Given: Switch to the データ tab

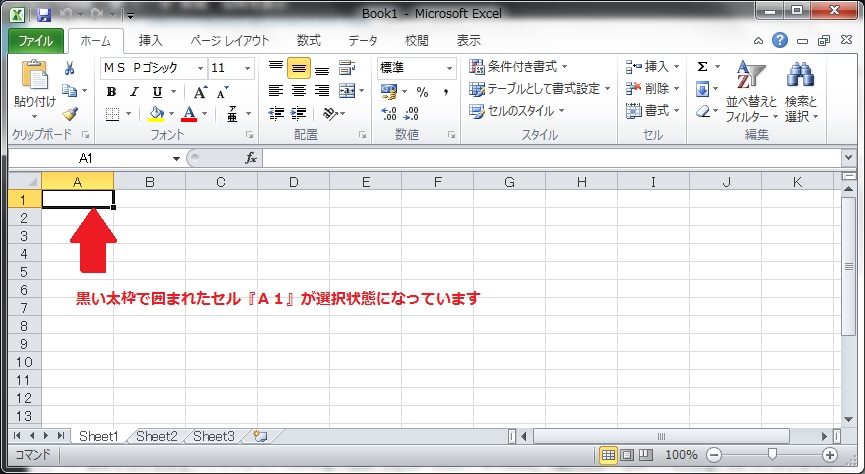Looking at the screenshot, I should 363,41.
